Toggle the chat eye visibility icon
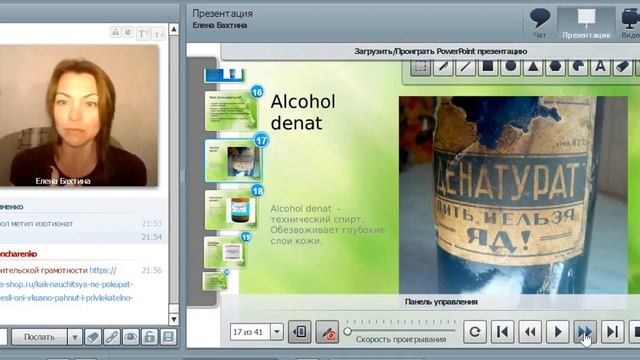Viewport: 640px width, 360px height. coord(131,338)
